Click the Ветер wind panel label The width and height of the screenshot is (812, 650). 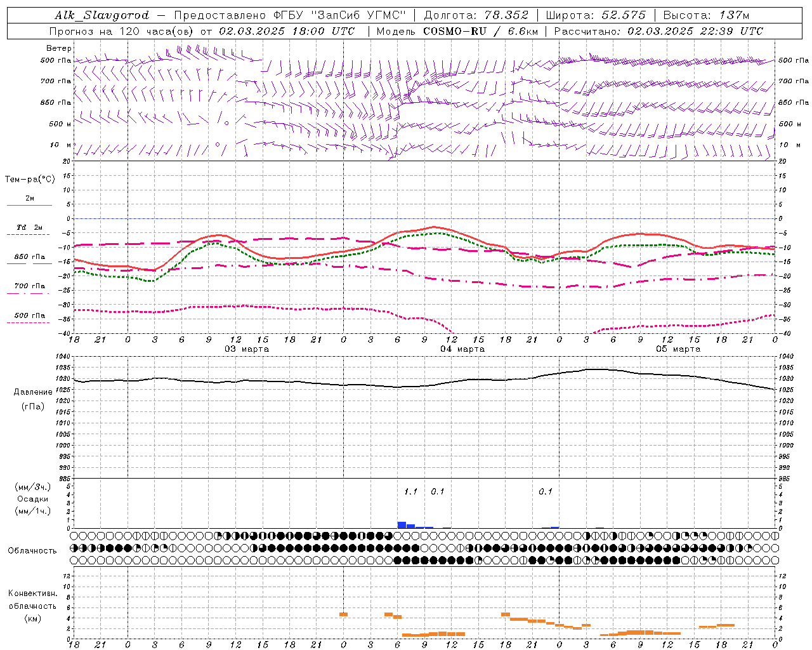point(59,48)
